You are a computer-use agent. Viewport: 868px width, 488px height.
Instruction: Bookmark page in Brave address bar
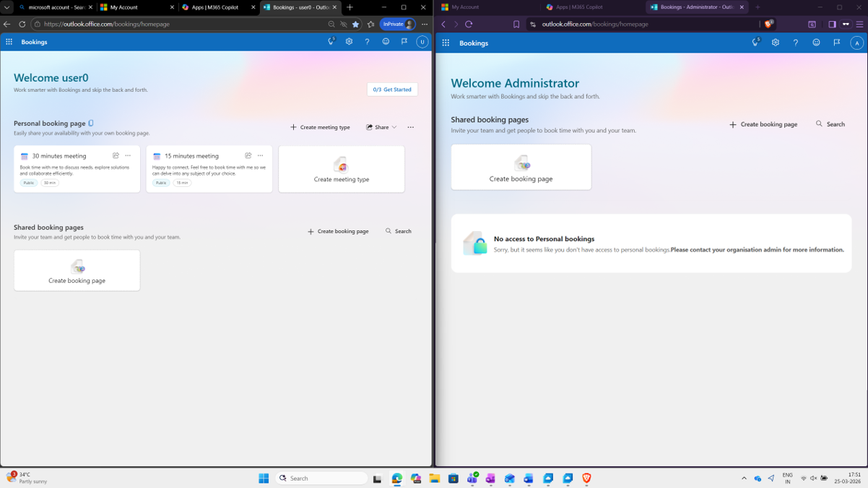[516, 24]
